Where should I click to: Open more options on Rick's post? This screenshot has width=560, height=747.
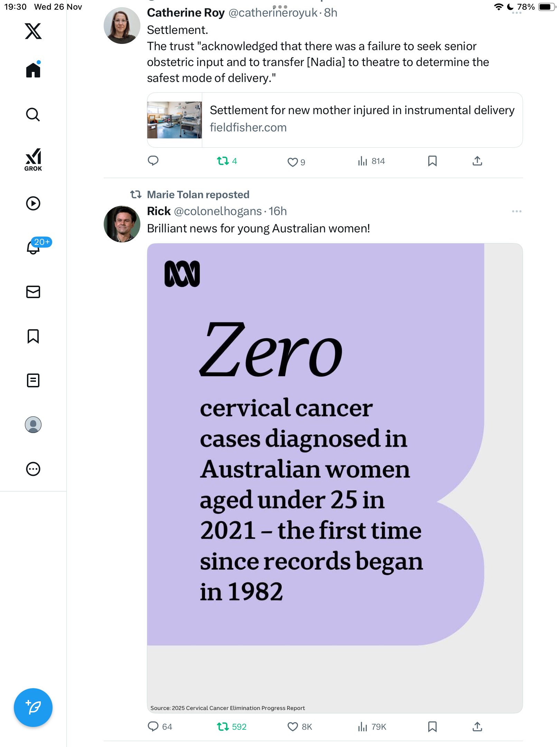coord(516,211)
